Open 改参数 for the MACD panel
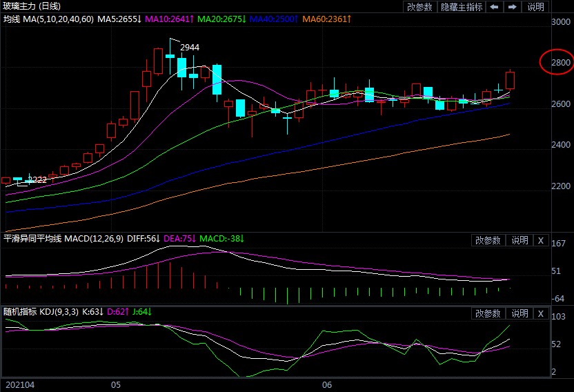The image size is (574, 392). (x=488, y=240)
